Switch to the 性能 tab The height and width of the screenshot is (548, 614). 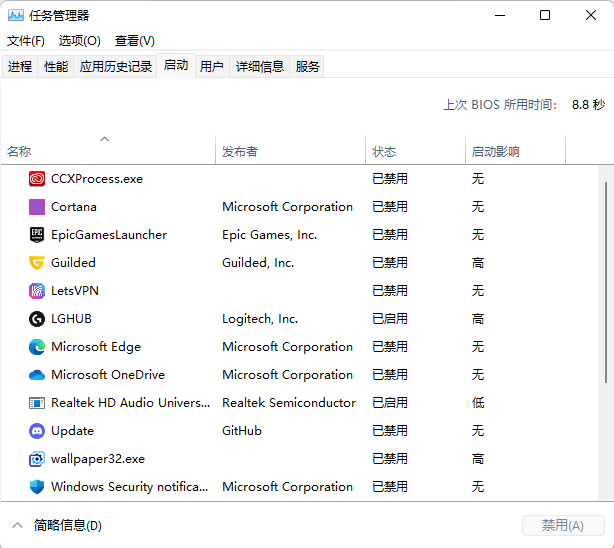point(56,67)
